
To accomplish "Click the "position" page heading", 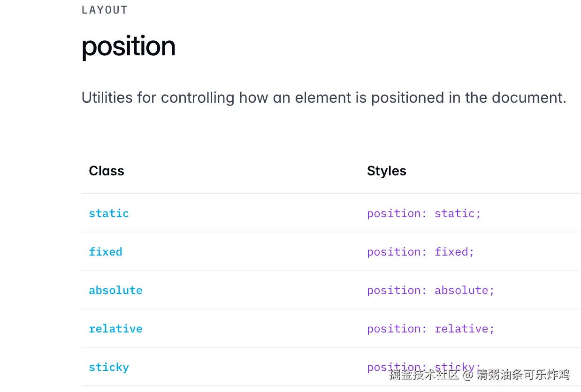I will [129, 46].
